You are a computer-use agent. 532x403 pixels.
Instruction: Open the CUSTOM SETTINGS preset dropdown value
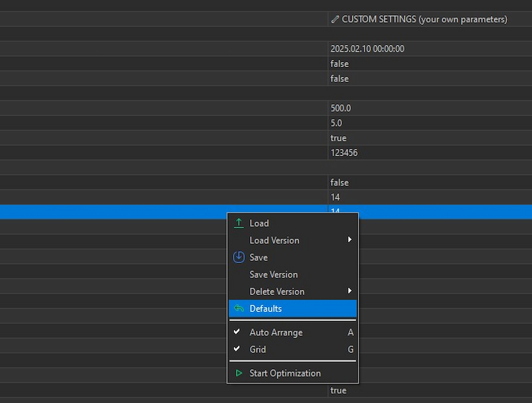[x=424, y=20]
